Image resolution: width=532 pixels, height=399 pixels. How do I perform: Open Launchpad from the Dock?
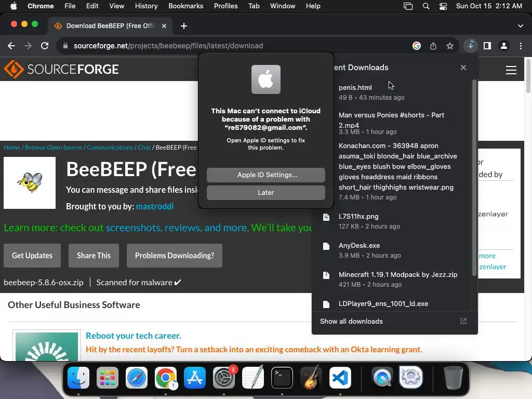click(x=108, y=378)
